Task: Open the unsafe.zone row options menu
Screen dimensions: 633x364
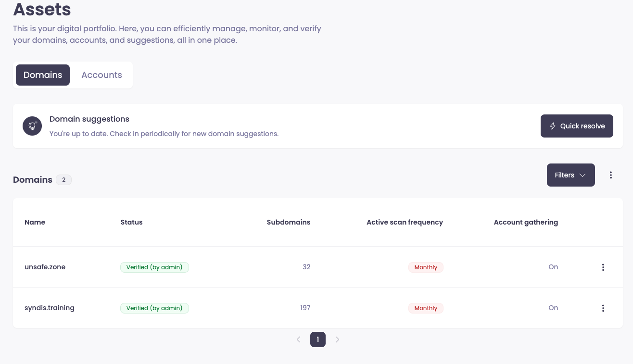Action: click(x=603, y=267)
